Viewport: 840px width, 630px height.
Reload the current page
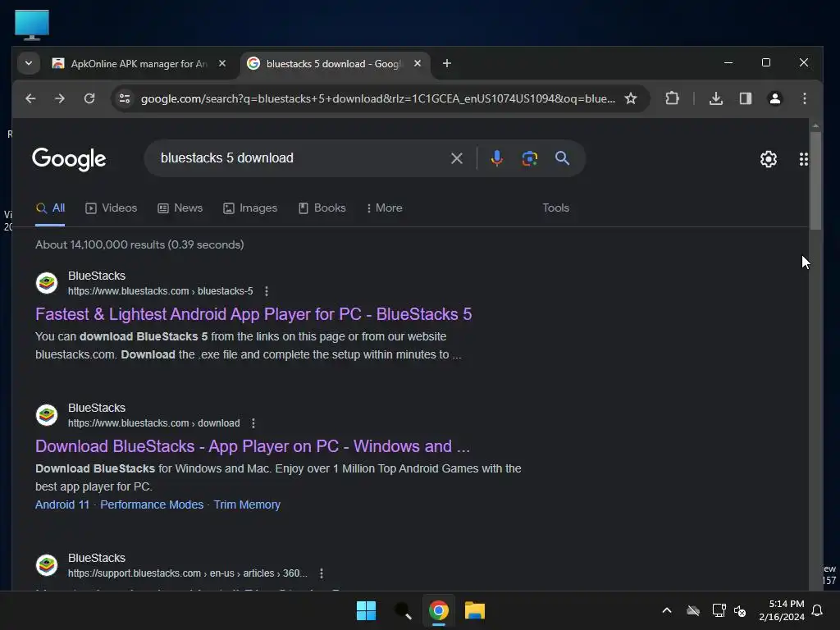pos(89,98)
